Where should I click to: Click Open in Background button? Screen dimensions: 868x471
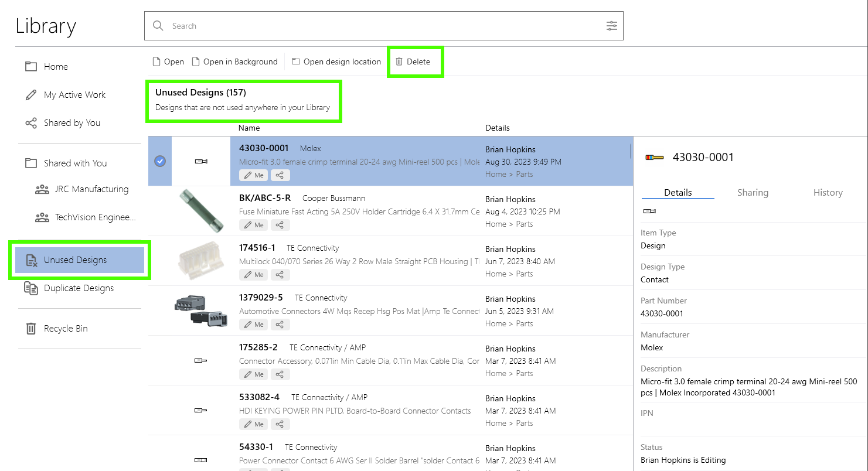[x=235, y=62]
